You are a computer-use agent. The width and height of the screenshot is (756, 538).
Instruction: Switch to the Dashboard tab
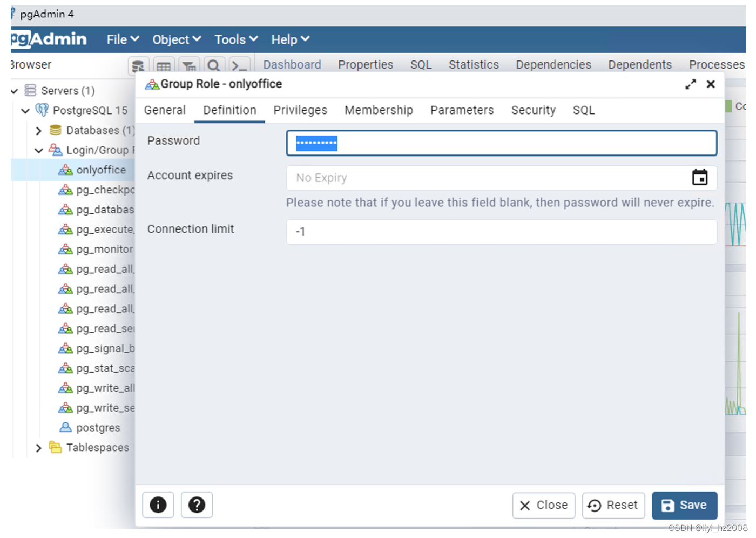292,65
